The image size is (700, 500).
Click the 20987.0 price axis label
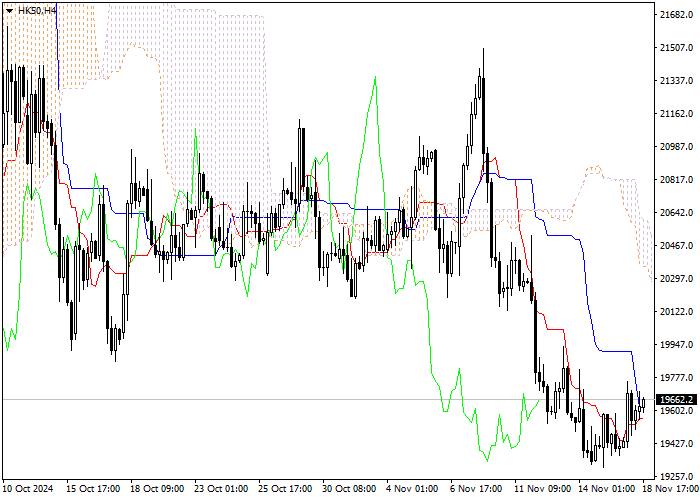[x=676, y=147]
